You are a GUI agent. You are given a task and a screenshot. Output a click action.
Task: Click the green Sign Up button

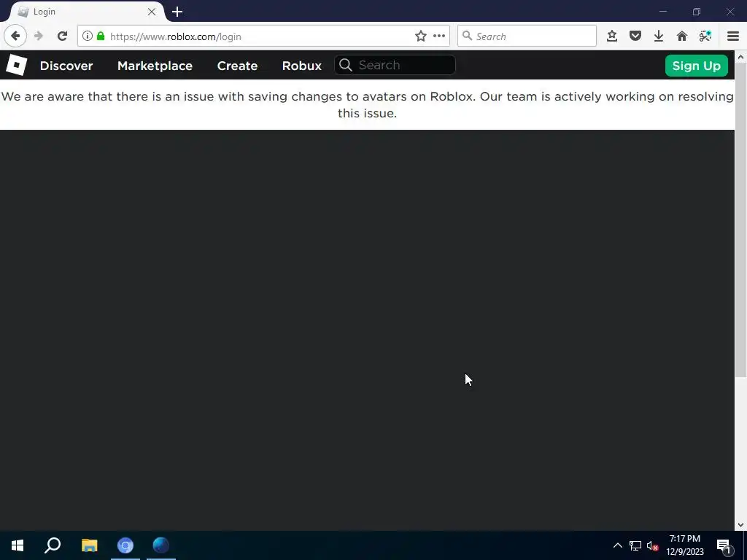[696, 66]
